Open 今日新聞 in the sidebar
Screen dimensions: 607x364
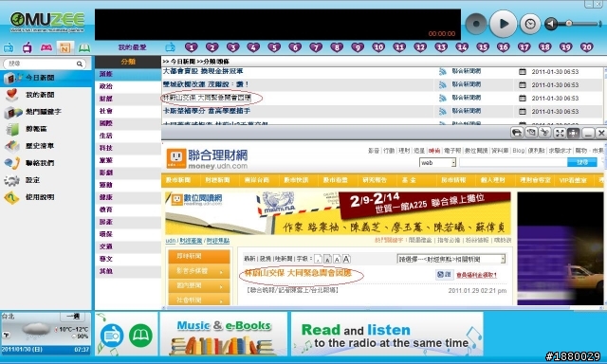(x=46, y=78)
